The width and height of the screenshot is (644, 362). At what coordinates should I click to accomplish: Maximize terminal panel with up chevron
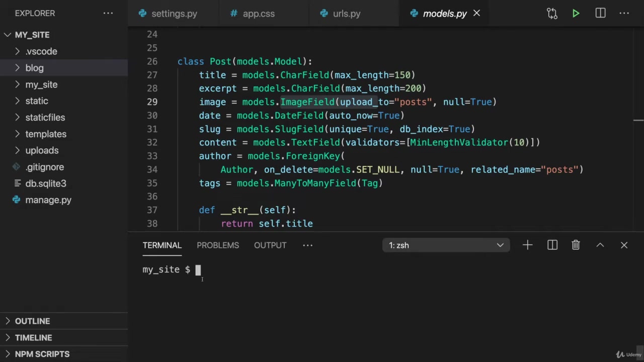click(x=600, y=245)
